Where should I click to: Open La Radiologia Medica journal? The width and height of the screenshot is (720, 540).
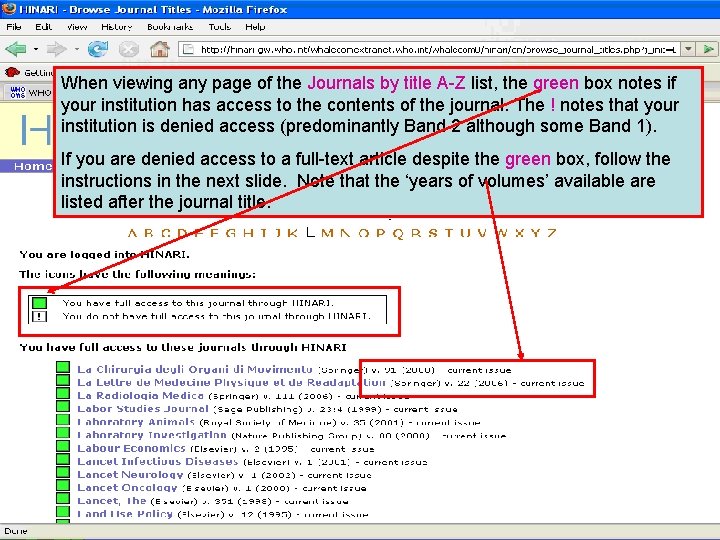(140, 396)
